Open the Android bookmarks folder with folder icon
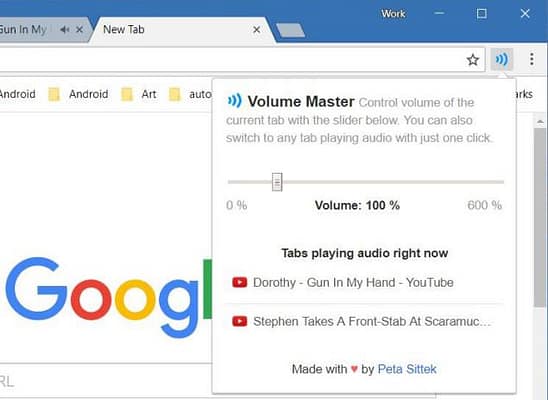 pyautogui.click(x=78, y=94)
